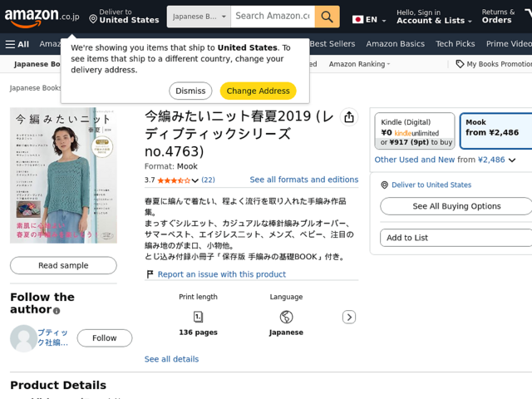Open the Amazon Ranking submenu
The image size is (532, 399).
tap(359, 64)
